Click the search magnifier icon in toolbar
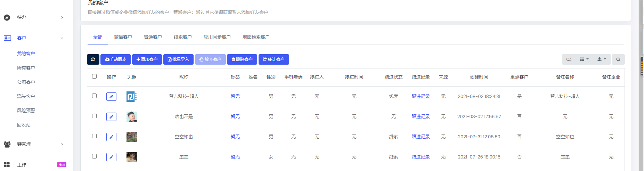The image size is (644, 171). (x=618, y=59)
